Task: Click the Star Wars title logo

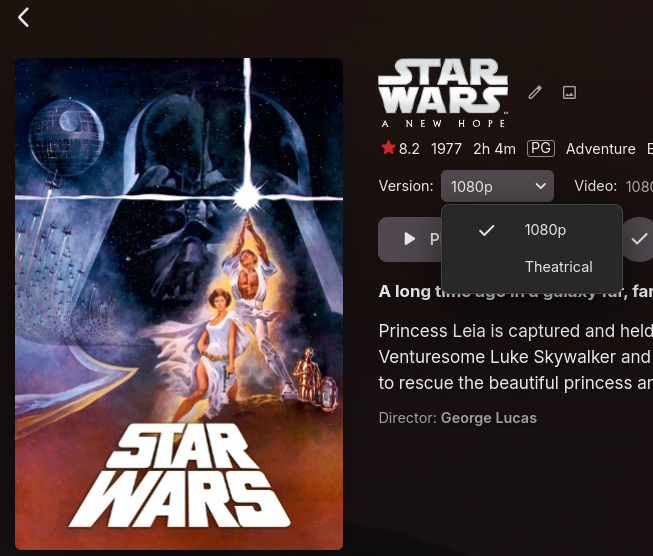Action: (x=442, y=92)
